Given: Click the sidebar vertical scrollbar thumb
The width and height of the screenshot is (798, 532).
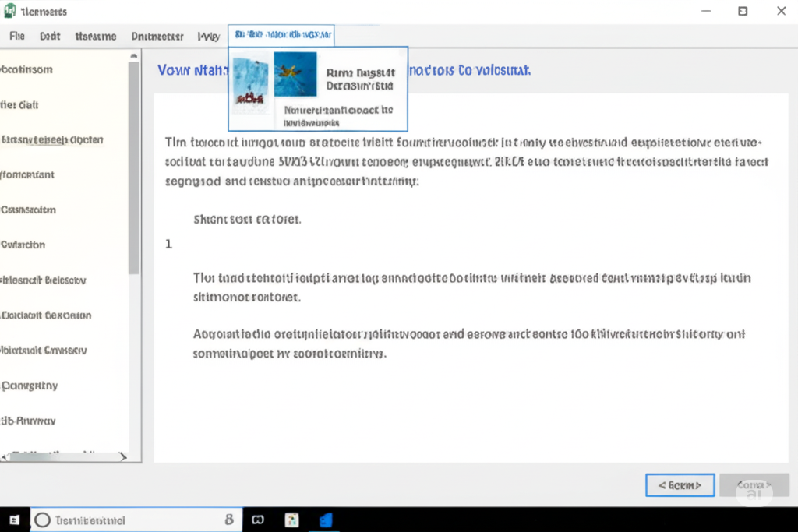Looking at the screenshot, I should click(x=134, y=167).
